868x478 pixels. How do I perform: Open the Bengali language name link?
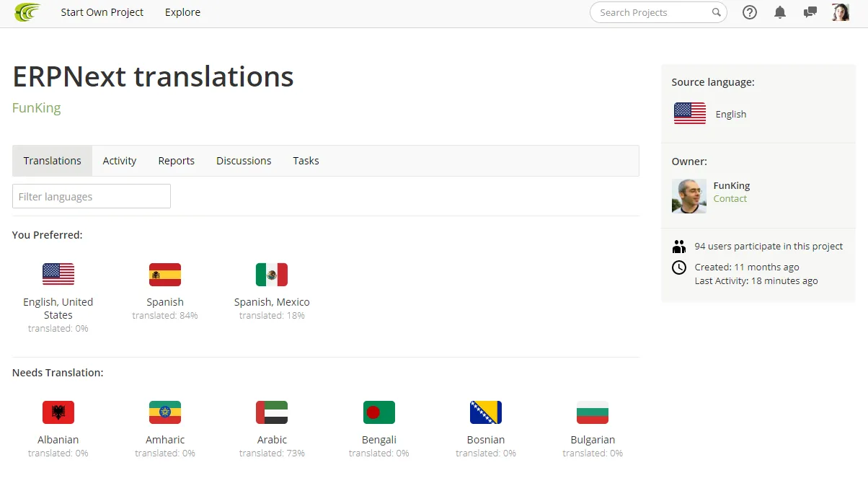379,440
